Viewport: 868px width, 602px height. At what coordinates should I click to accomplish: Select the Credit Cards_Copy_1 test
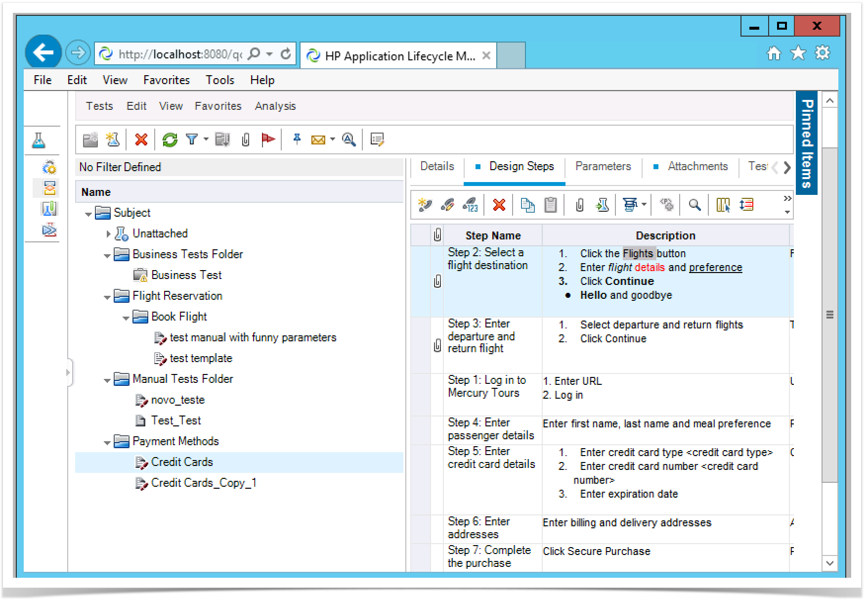coord(204,483)
